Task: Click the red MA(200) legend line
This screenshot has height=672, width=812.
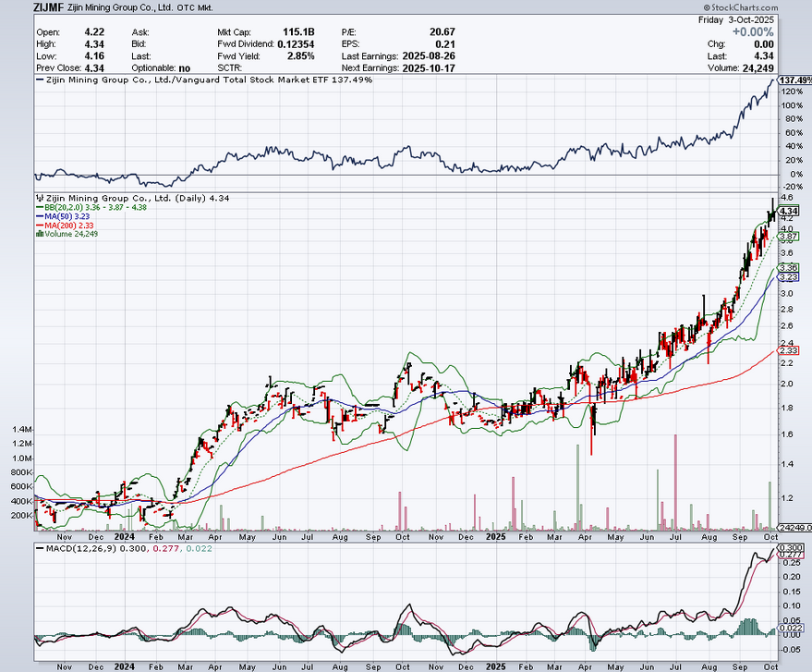Action: 38,226
